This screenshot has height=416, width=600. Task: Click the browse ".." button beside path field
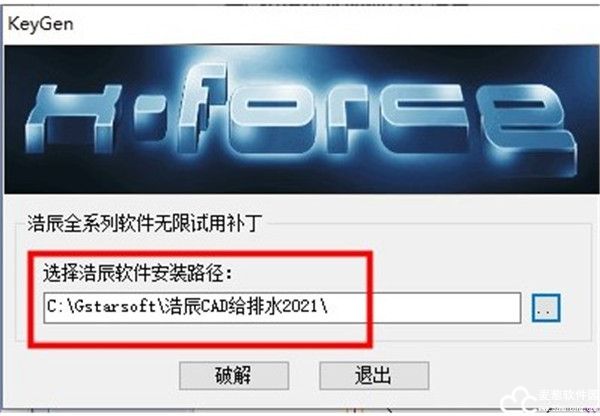pyautogui.click(x=546, y=308)
